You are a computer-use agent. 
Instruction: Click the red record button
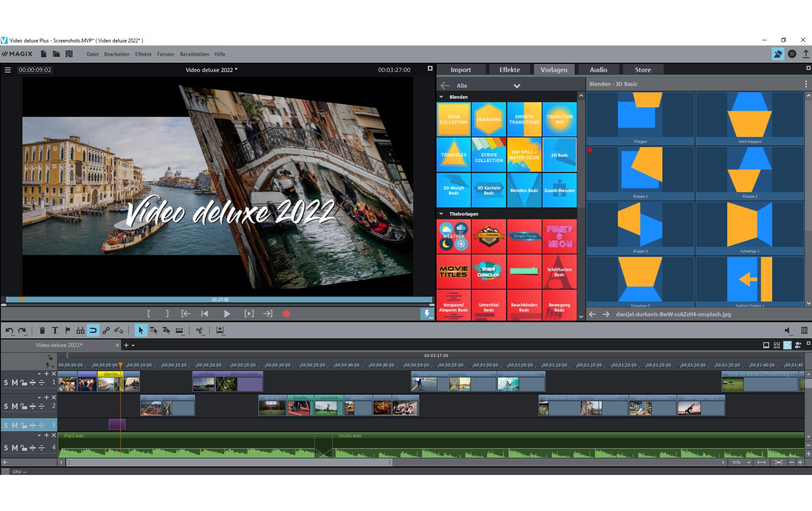pos(286,314)
